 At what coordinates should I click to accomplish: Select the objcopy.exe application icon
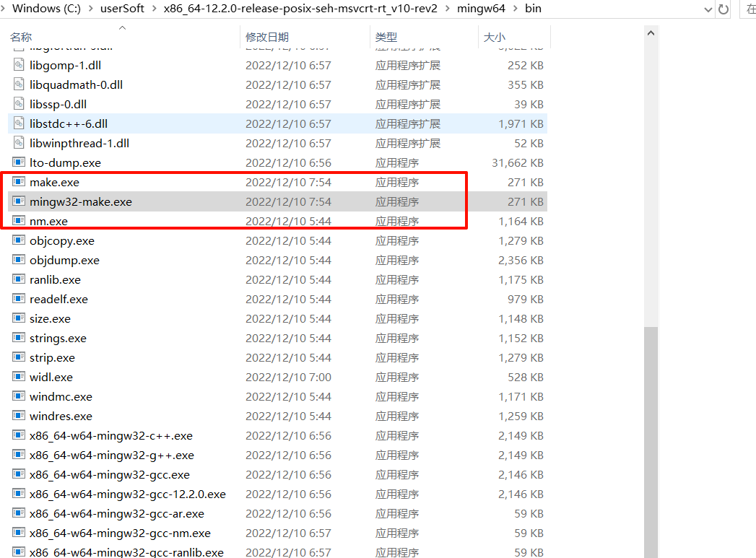click(x=17, y=240)
